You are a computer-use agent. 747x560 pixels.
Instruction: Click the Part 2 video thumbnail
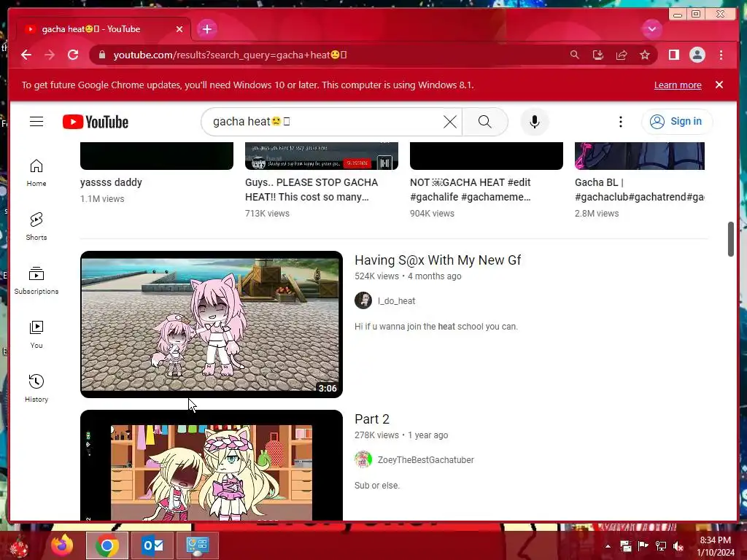tap(212, 465)
